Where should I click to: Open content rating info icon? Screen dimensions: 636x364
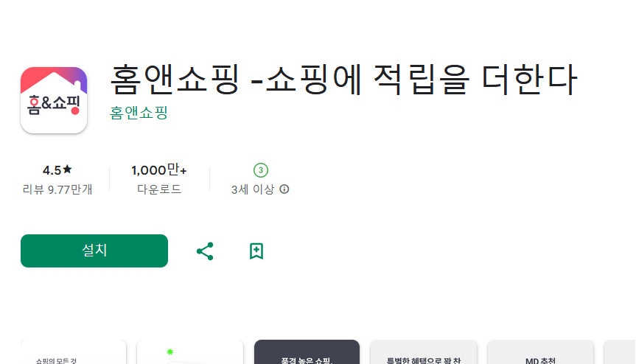pos(284,189)
